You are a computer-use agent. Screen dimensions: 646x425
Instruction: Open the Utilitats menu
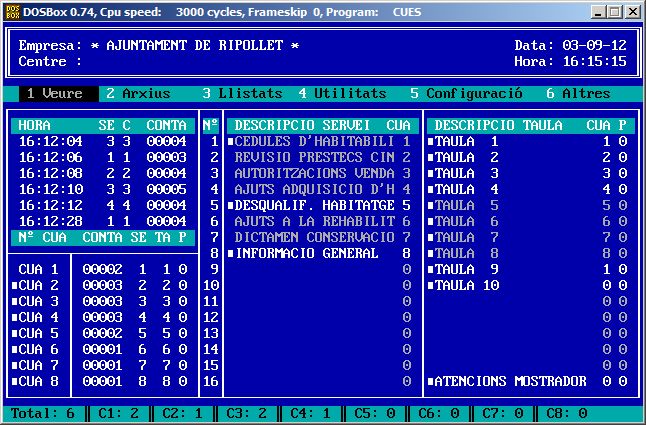342,93
